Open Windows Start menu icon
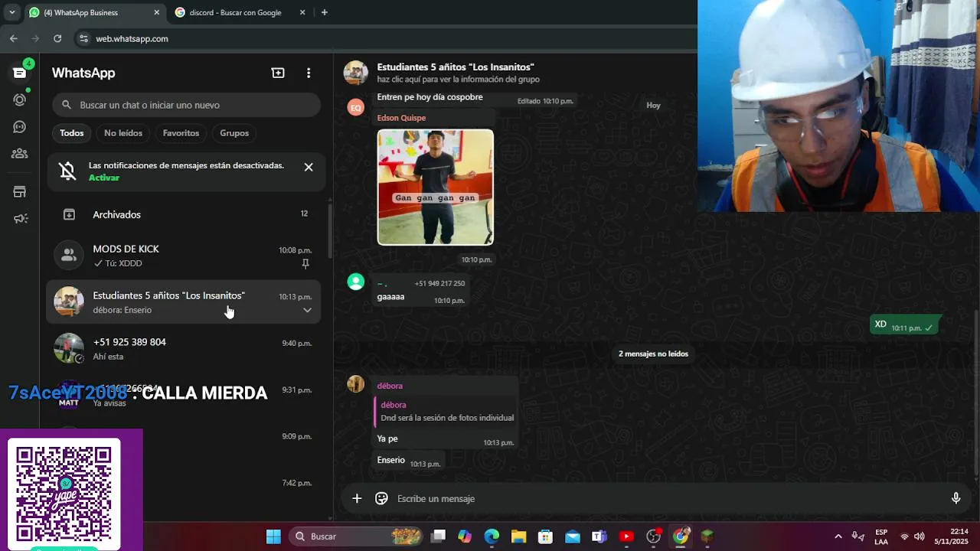 pos(273,536)
